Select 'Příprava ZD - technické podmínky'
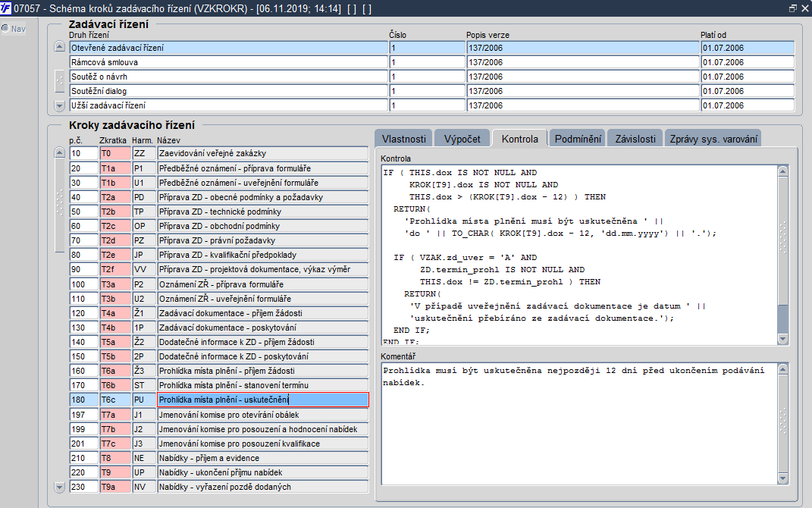The image size is (812, 508). pyautogui.click(x=263, y=212)
